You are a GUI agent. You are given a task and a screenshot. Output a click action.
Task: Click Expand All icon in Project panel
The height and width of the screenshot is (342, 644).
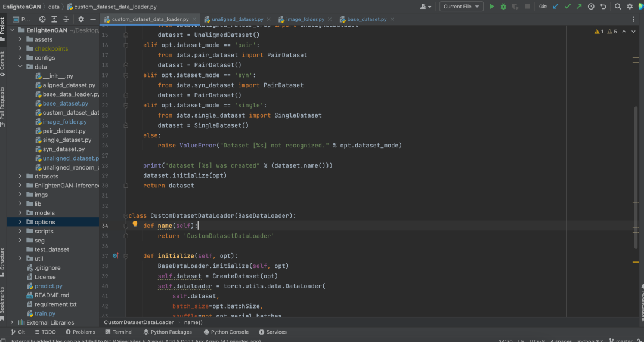pyautogui.click(x=54, y=19)
